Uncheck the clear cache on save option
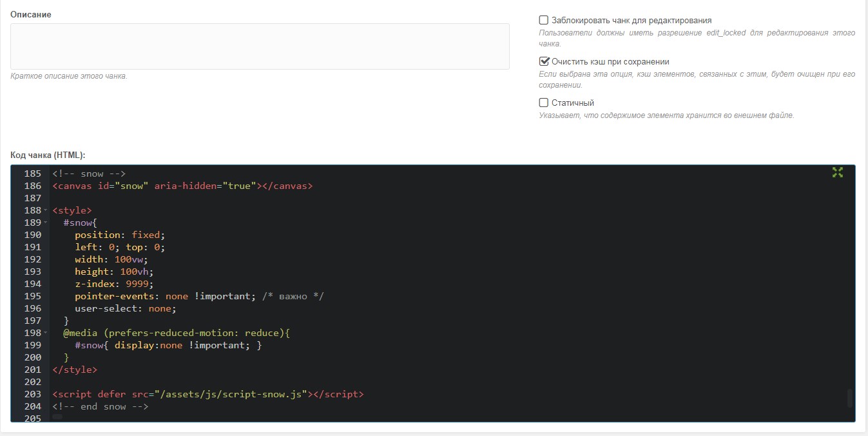The height and width of the screenshot is (436, 868). pos(543,62)
